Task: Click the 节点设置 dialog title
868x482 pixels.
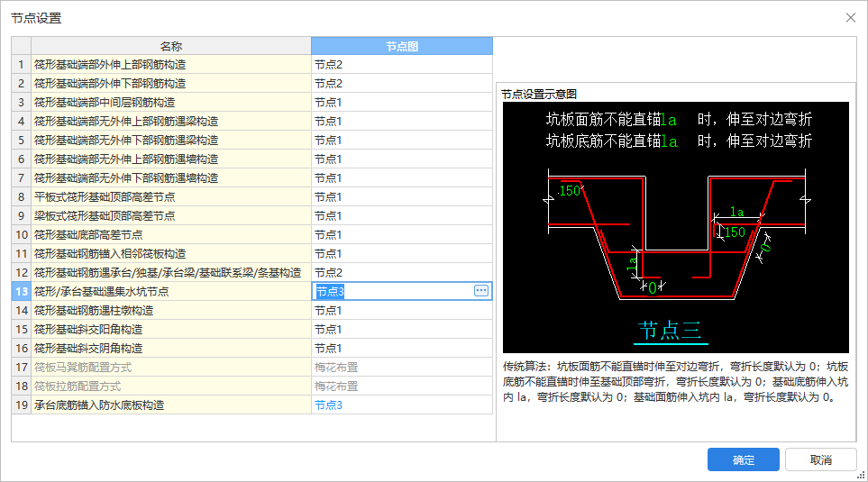Action: point(37,18)
